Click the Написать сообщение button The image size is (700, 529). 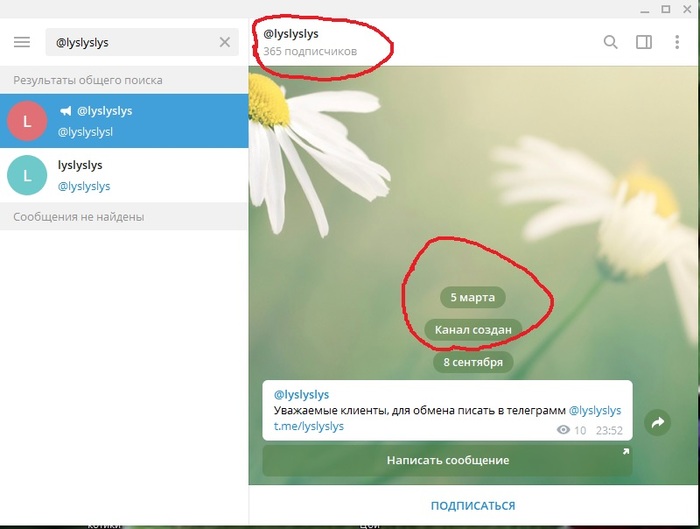tap(448, 460)
